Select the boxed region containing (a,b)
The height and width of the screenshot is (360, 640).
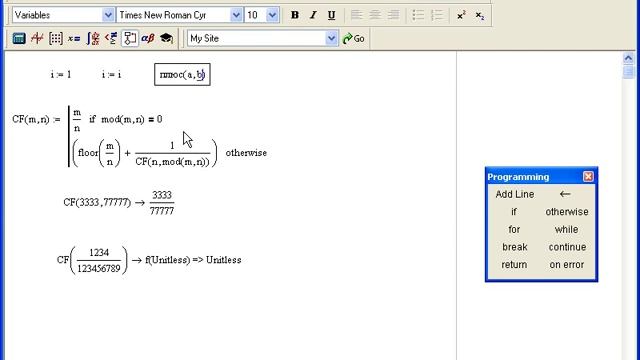point(182,75)
